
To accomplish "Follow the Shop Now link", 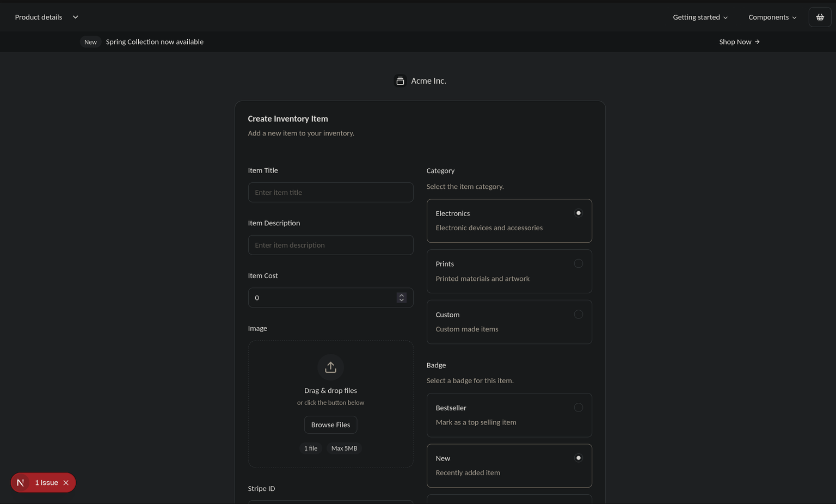I will click(735, 41).
